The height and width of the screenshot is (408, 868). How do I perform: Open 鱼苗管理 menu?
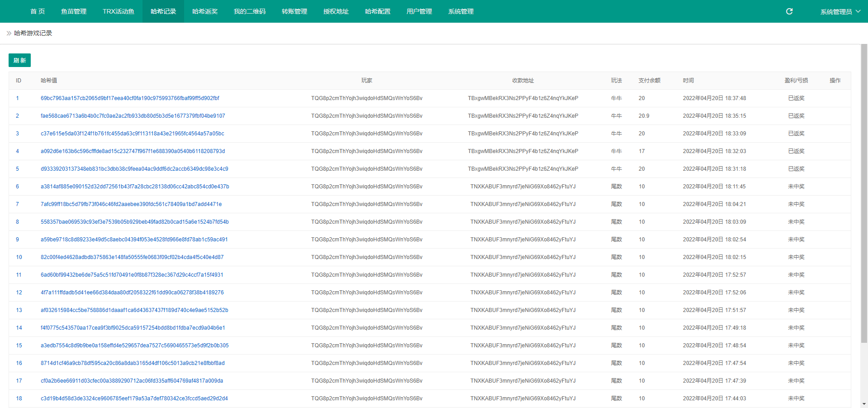pyautogui.click(x=74, y=11)
